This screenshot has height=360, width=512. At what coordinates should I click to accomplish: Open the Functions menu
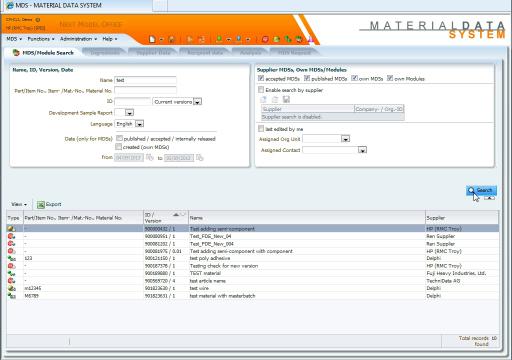(41, 39)
